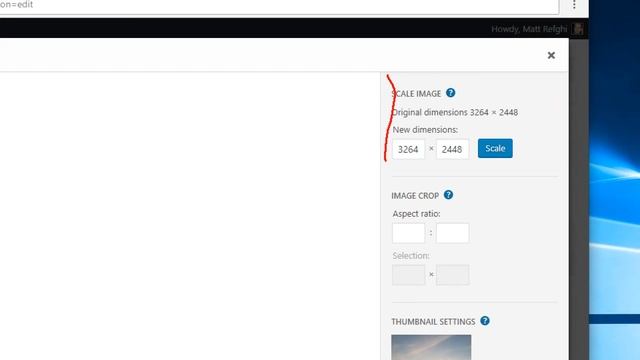Click the new height field showing 2448
The width and height of the screenshot is (640, 360).
pyautogui.click(x=452, y=149)
